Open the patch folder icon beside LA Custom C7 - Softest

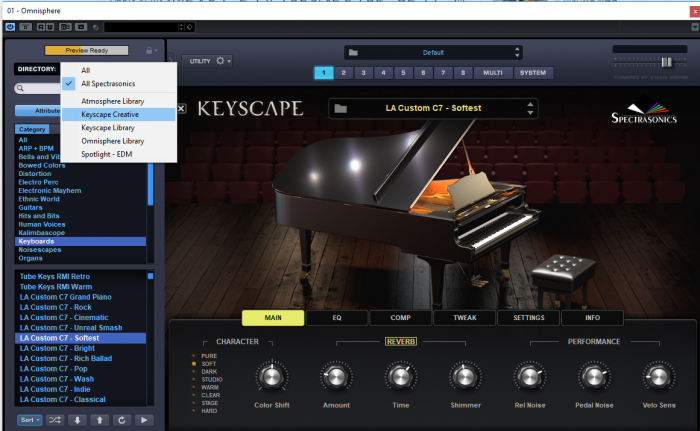click(341, 108)
